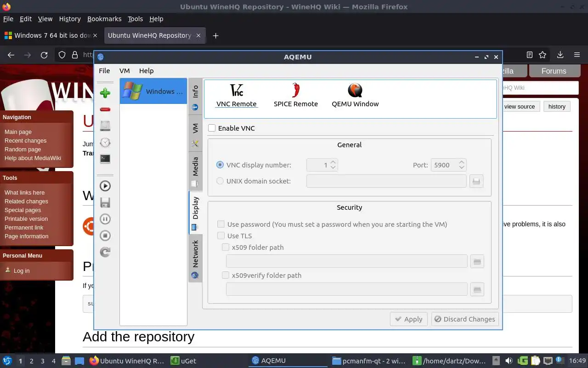This screenshot has height=368, width=588.
Task: Open Firefox downloads panel icon
Action: [x=560, y=55]
